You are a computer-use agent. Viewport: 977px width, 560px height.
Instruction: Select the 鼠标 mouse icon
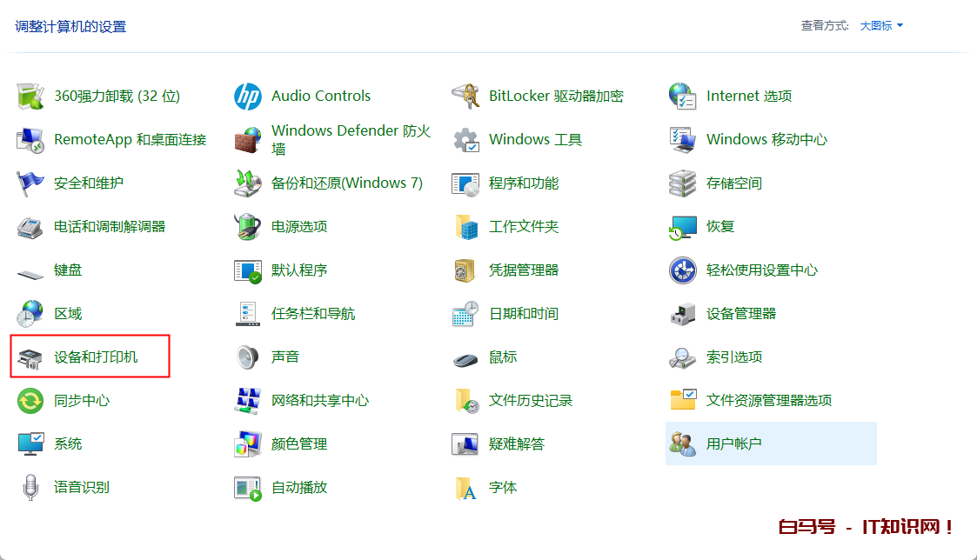click(x=465, y=357)
